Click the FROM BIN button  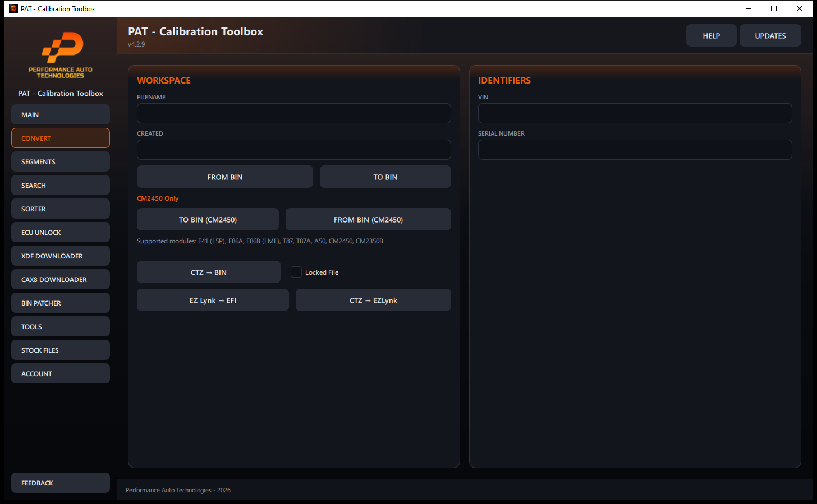[x=225, y=177]
